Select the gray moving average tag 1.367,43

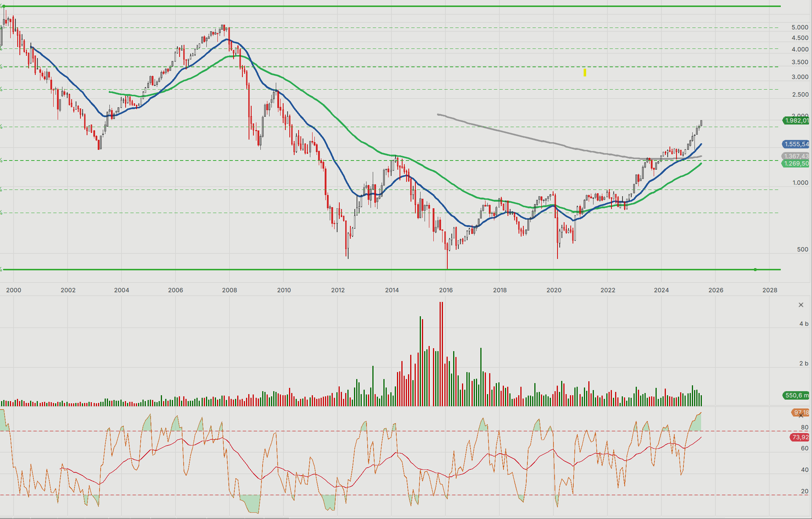[x=796, y=156]
